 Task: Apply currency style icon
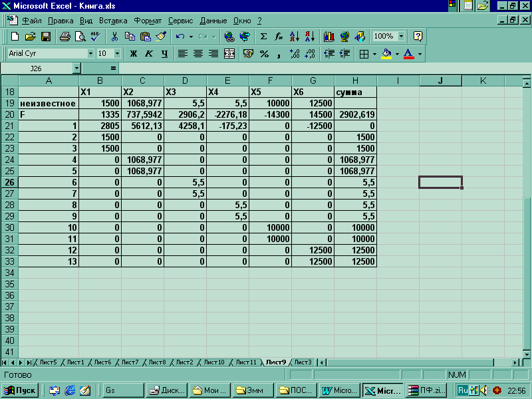[x=248, y=54]
